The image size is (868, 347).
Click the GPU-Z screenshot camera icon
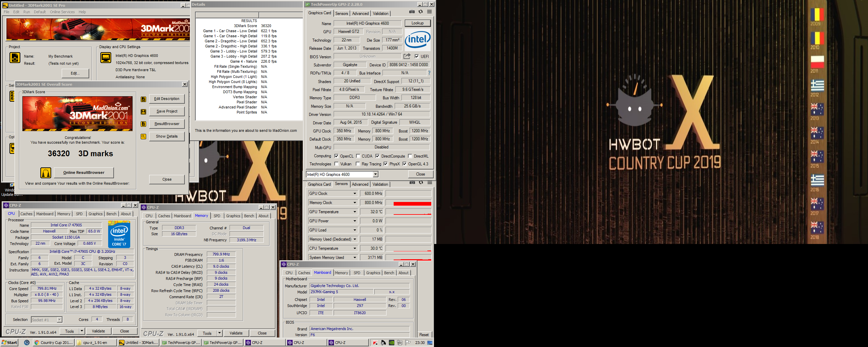pyautogui.click(x=412, y=12)
